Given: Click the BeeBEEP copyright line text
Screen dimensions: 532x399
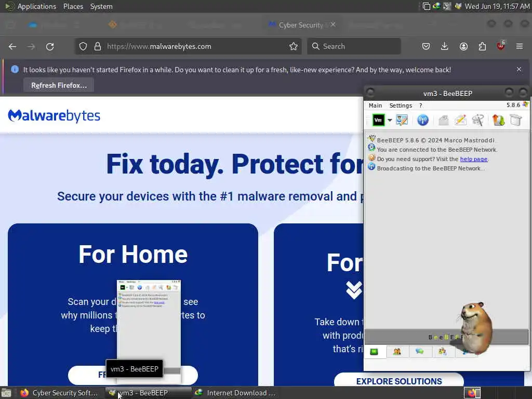Looking at the screenshot, I should click(436, 140).
